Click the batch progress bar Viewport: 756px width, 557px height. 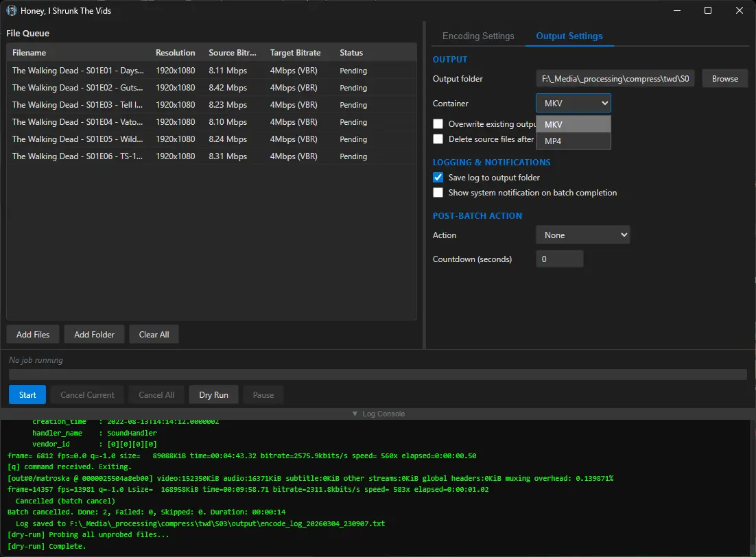point(377,375)
